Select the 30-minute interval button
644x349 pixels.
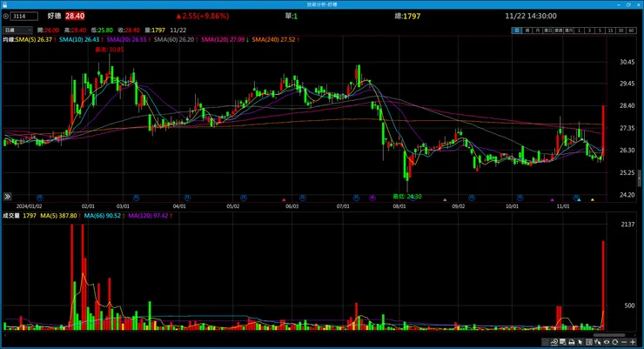(621, 30)
